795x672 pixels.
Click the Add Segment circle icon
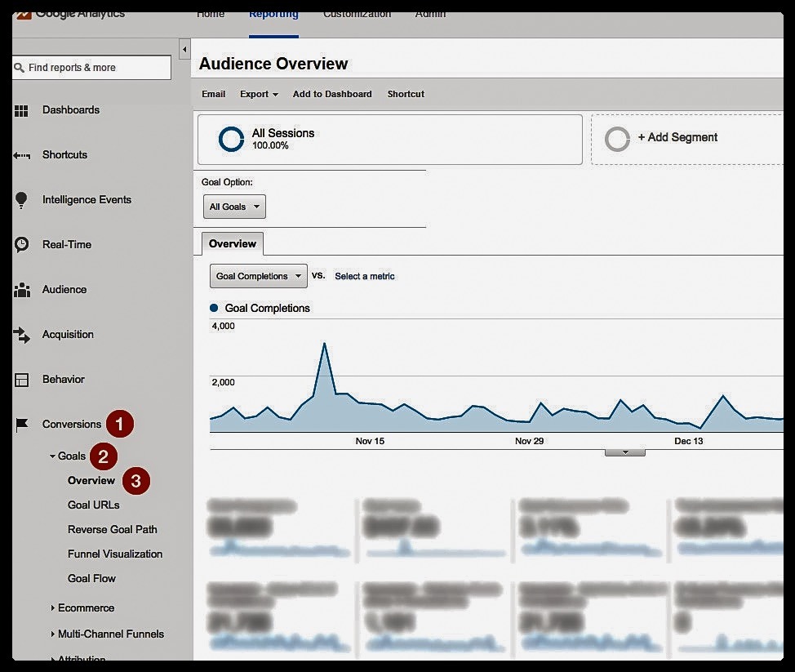click(617, 139)
